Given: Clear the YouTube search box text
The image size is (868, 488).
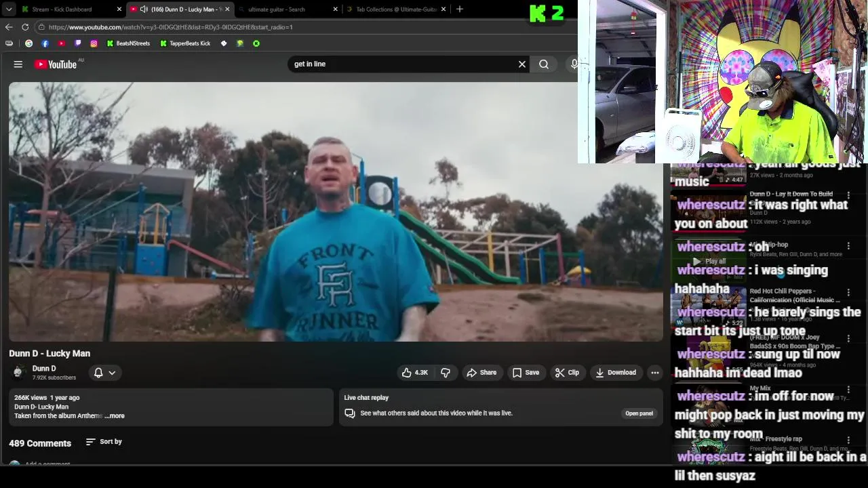Looking at the screenshot, I should (x=522, y=64).
